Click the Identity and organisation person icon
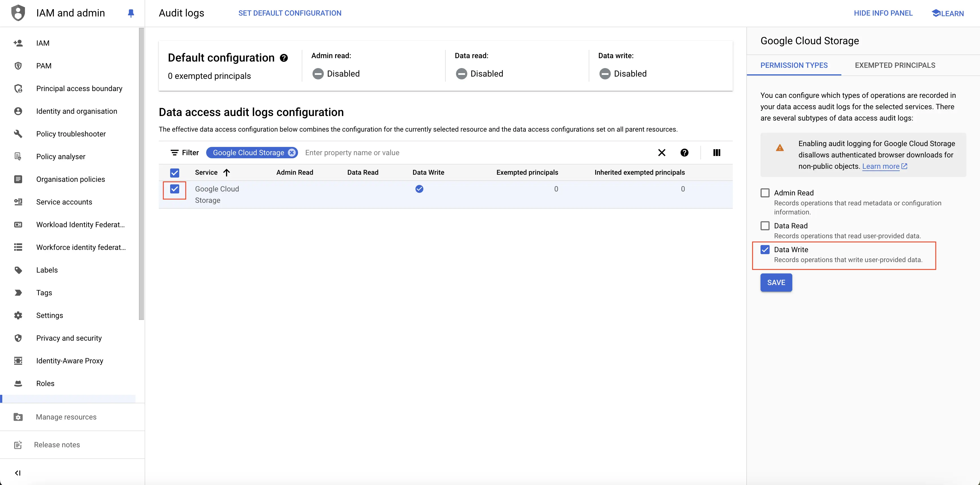The image size is (980, 485). 18,111
